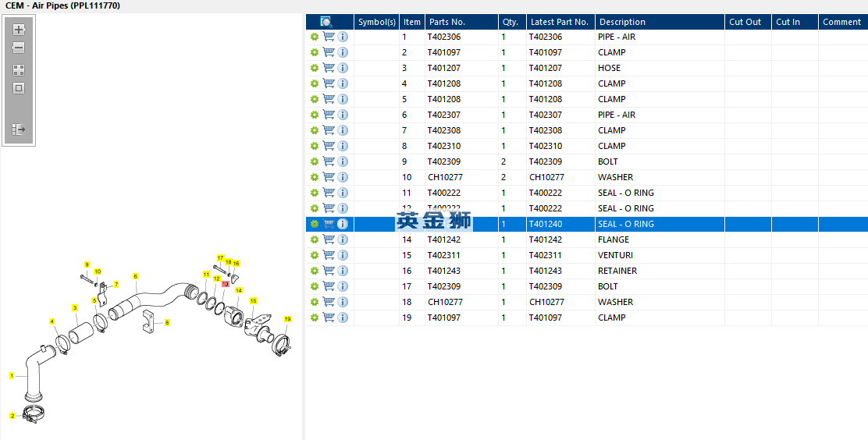Click parts number T402311
Viewport: 868px width, 440px height.
point(444,255)
